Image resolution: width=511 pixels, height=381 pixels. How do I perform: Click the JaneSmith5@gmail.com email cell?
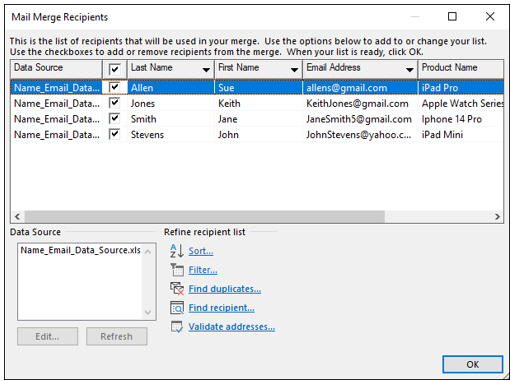360,119
